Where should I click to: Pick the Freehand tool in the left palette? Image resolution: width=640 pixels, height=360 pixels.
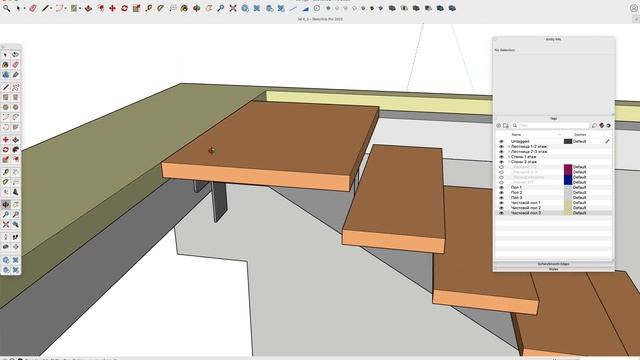16,87
